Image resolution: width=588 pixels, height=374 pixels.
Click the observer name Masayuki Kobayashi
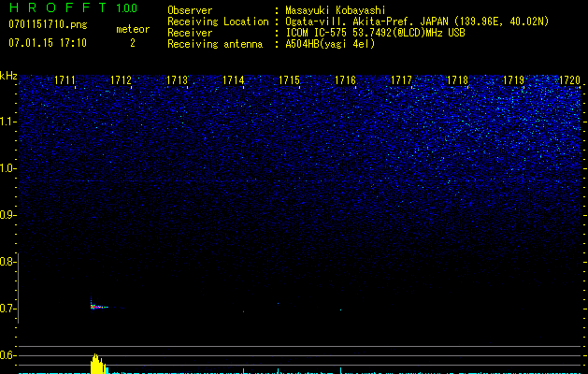336,10
